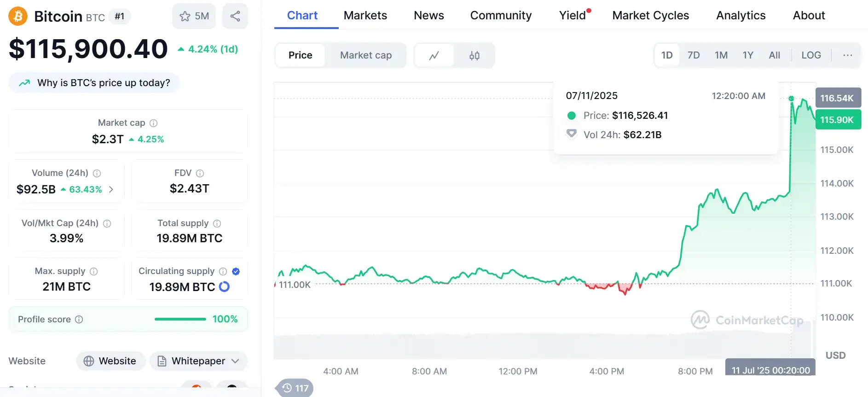Show Profile score info icon
Image resolution: width=868 pixels, height=397 pixels.
(x=79, y=319)
